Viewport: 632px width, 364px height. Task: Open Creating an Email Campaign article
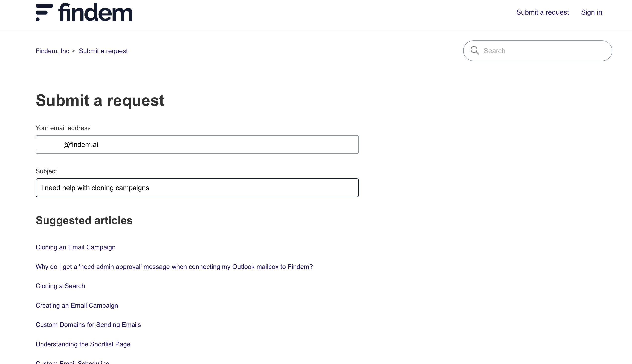pyautogui.click(x=77, y=305)
